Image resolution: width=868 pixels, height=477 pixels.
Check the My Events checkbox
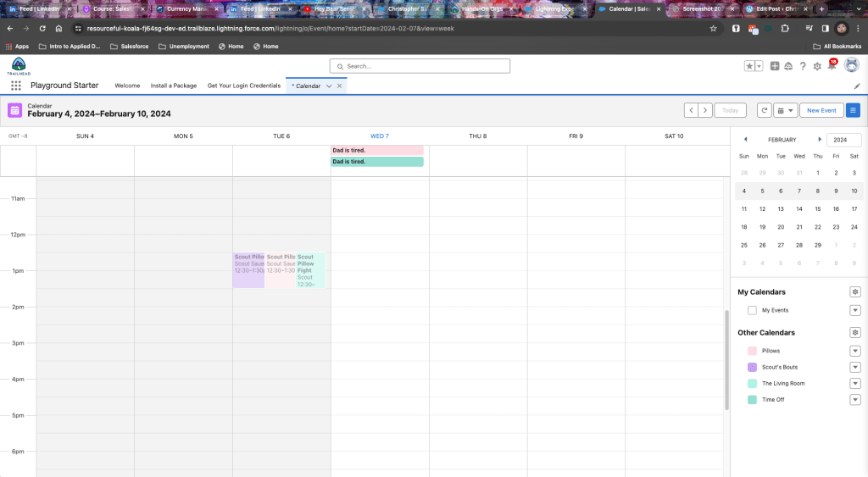pos(752,311)
